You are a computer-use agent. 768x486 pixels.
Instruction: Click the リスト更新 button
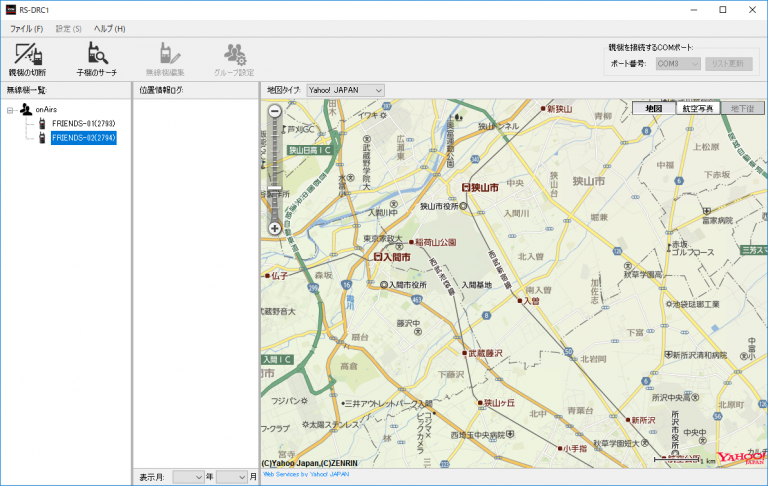729,64
